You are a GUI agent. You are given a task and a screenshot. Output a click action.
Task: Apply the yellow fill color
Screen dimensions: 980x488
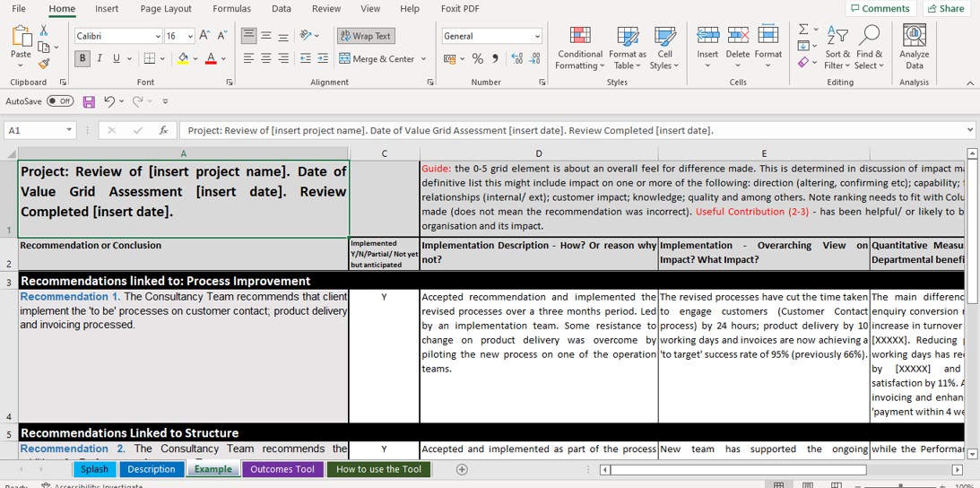click(x=183, y=59)
